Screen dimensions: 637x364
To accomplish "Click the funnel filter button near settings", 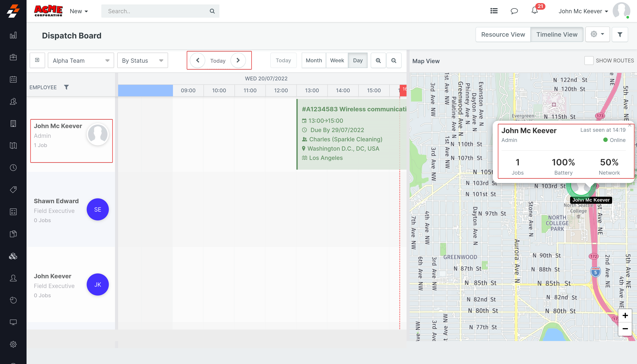I will pos(620,34).
